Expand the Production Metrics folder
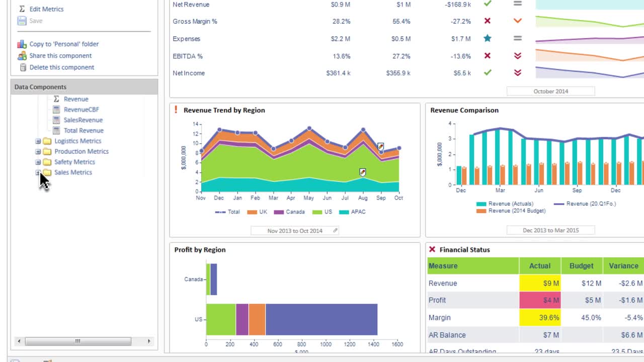This screenshot has height=362, width=644. [38, 151]
